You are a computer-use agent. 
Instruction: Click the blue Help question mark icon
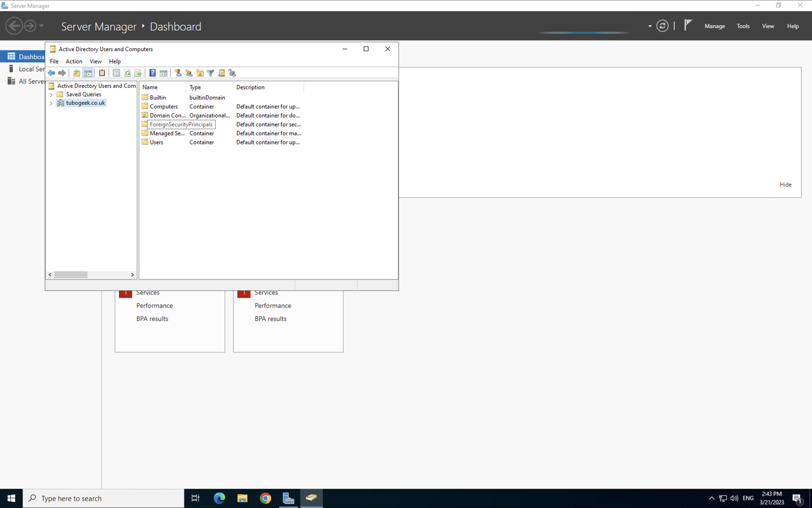point(152,73)
